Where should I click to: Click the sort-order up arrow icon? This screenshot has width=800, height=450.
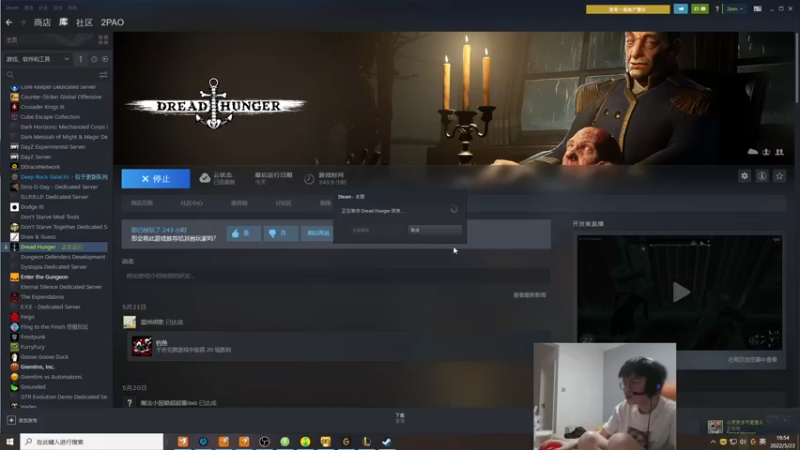[81, 59]
